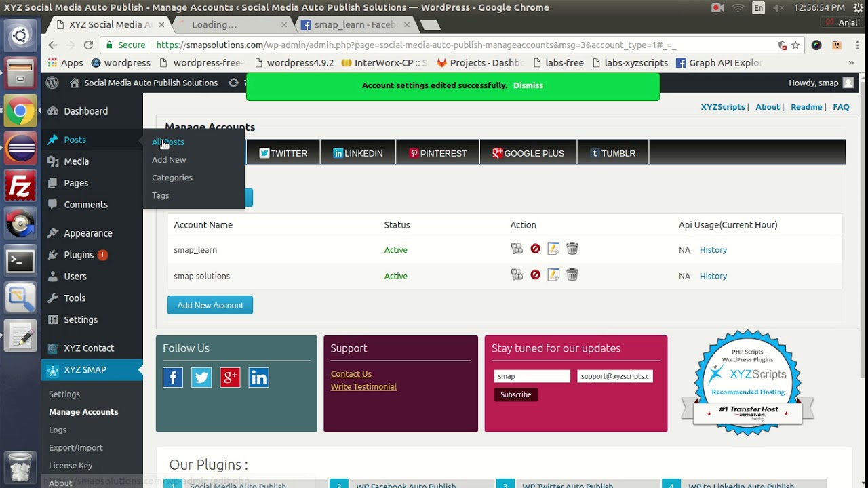Image resolution: width=868 pixels, height=488 pixels.
Task: Click the Add New Account button
Action: [210, 305]
